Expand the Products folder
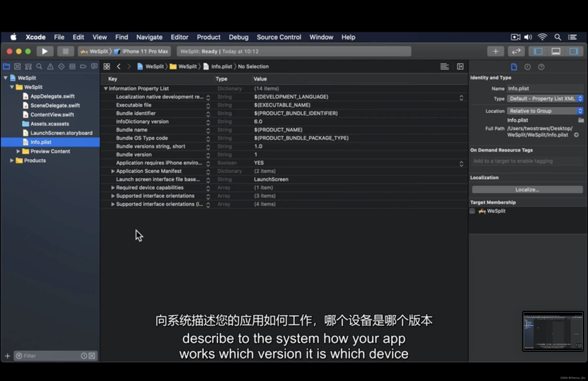The image size is (588, 381). click(x=12, y=160)
